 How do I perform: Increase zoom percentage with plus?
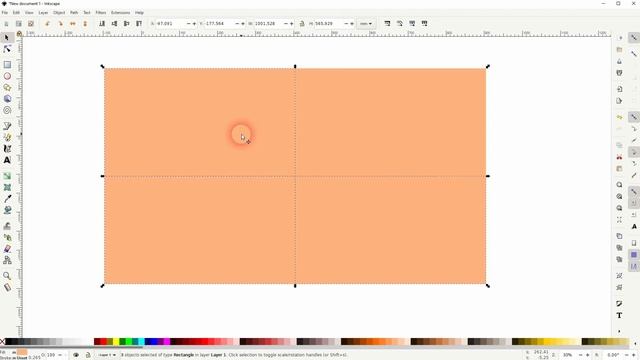(588, 355)
